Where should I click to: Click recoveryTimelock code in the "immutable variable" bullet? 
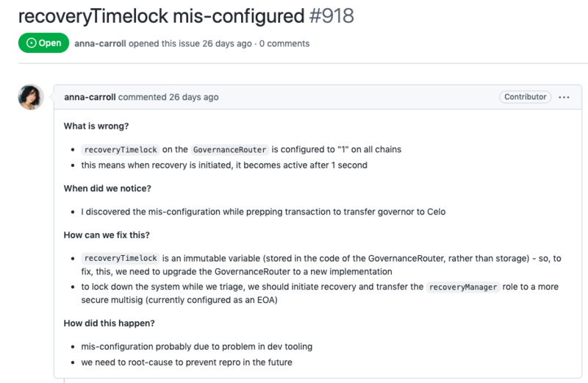[x=120, y=258]
